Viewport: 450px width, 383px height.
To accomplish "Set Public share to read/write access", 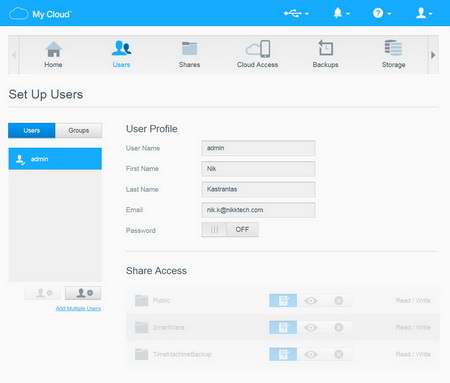I will (283, 300).
